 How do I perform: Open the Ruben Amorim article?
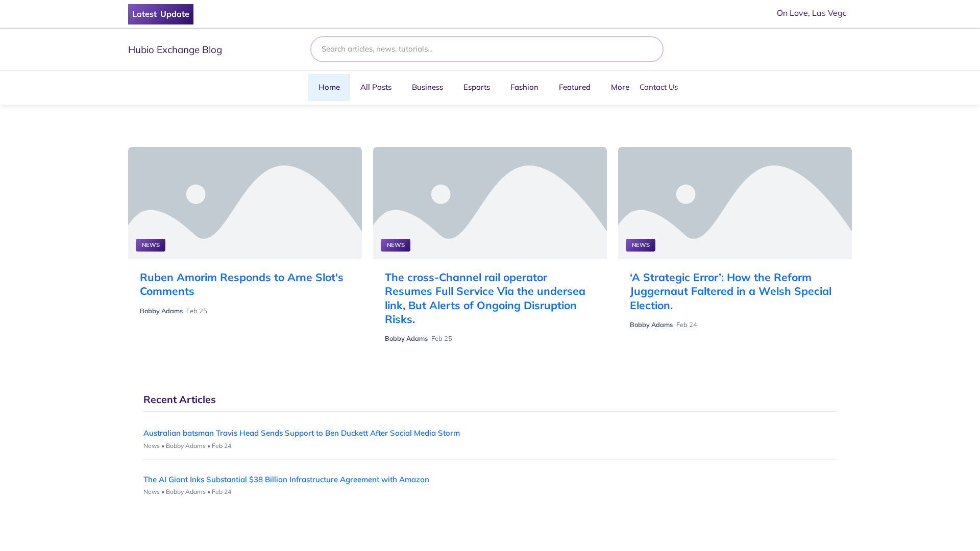[241, 284]
